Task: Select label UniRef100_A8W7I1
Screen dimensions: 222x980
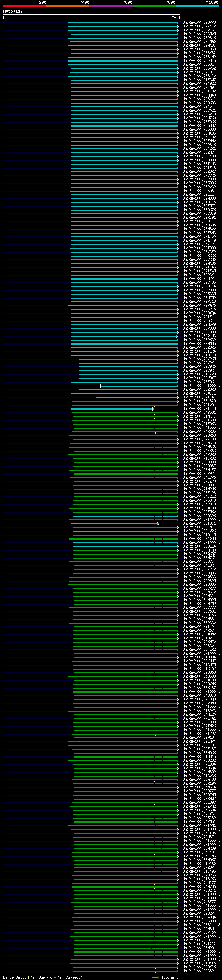Action: (x=199, y=394)
